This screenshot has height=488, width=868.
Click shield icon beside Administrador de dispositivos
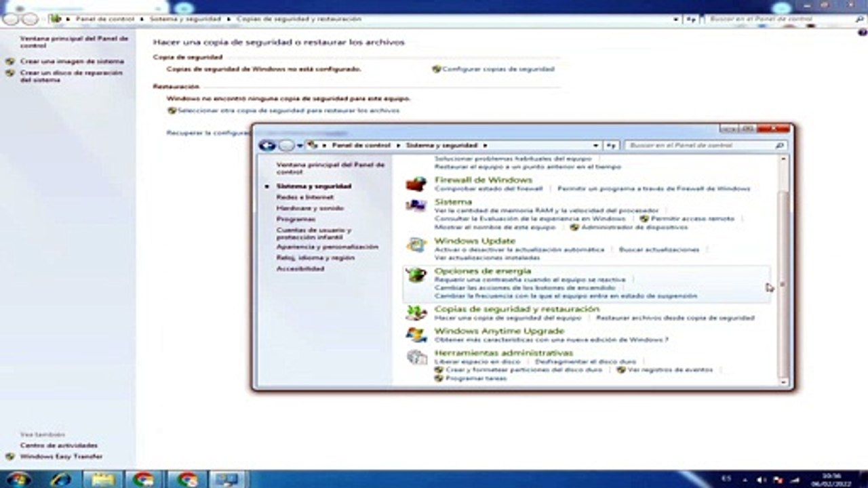pos(574,227)
